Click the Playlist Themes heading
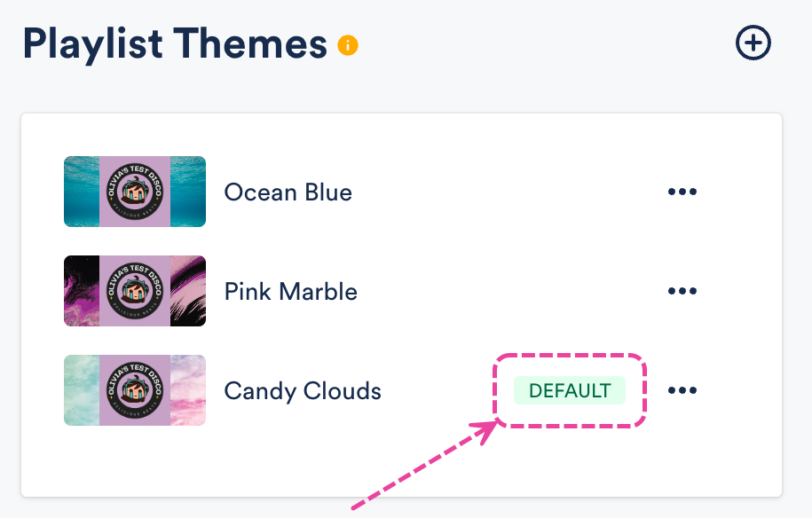The width and height of the screenshot is (812, 518). coord(175,43)
